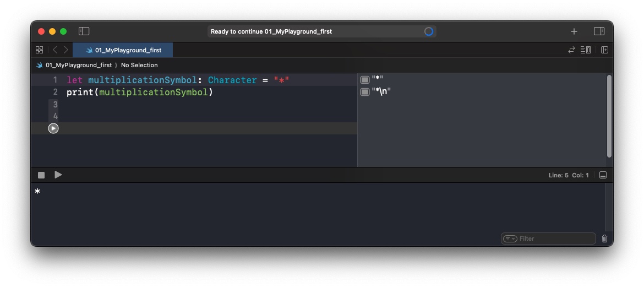The image size is (644, 287).
Task: Click the blue progress spinner indicator
Action: click(x=428, y=31)
